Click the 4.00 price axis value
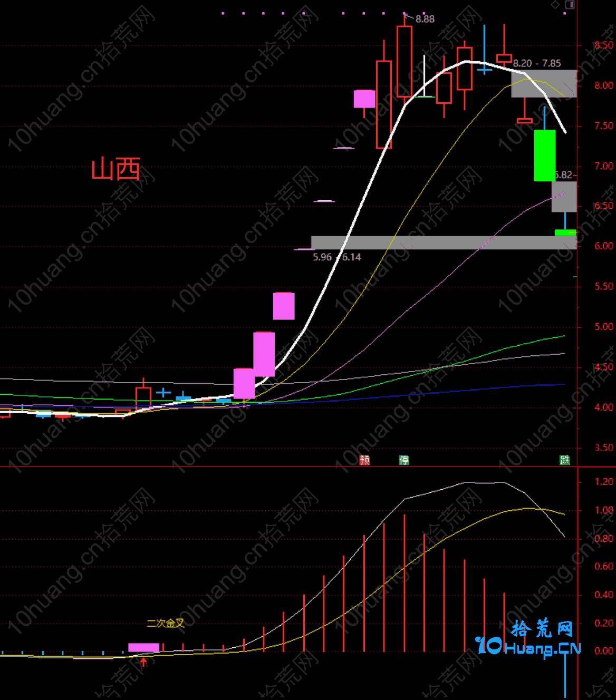616x700 pixels. point(604,407)
